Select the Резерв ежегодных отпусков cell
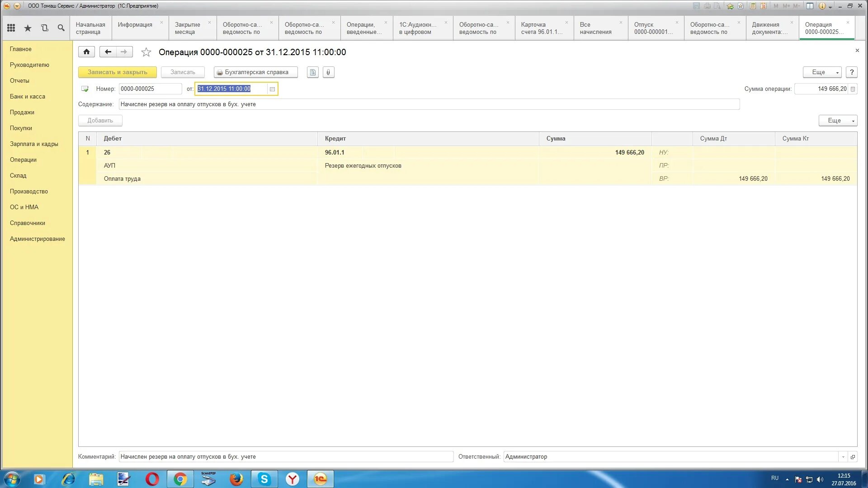Viewport: 868px width, 488px height. click(428, 166)
